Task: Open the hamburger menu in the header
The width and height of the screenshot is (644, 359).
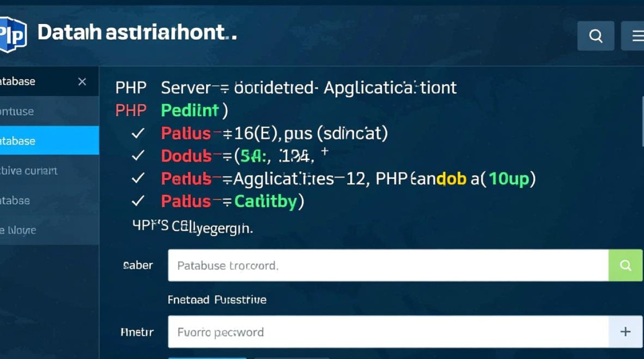Action: pos(636,35)
